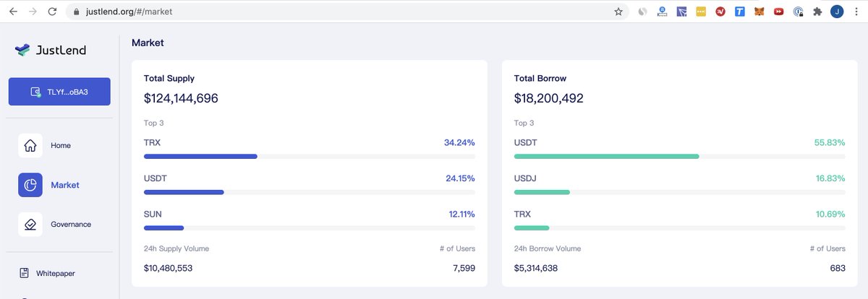Image resolution: width=868 pixels, height=299 pixels.
Task: Click the Total Borrow card title
Action: click(540, 78)
